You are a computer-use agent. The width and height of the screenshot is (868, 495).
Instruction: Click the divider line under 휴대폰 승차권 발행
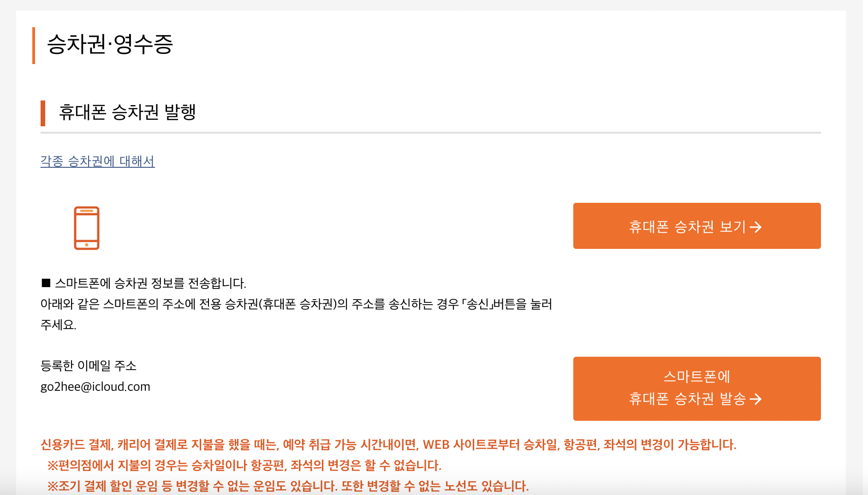tap(431, 133)
